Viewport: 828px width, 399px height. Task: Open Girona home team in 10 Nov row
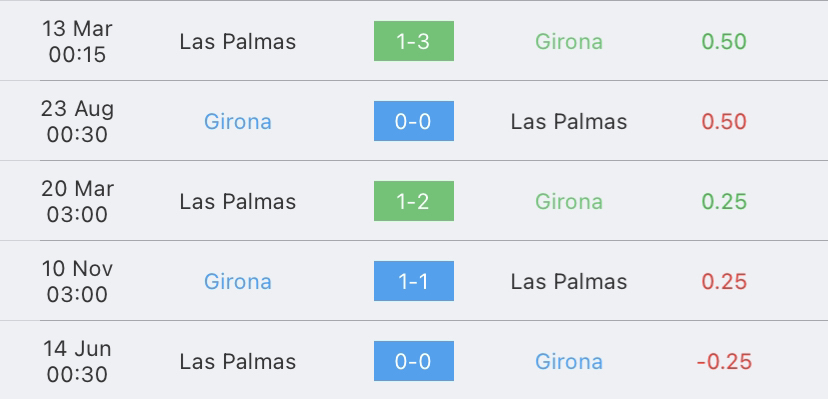coord(238,282)
